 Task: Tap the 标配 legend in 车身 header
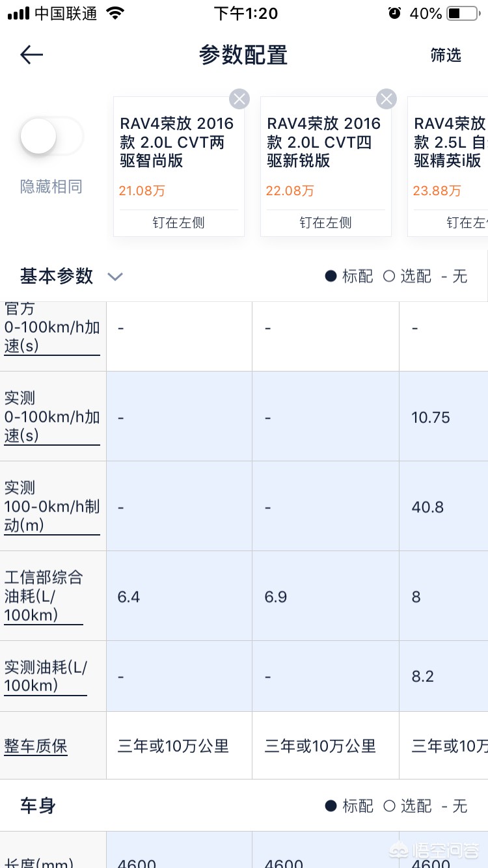pyautogui.click(x=349, y=806)
